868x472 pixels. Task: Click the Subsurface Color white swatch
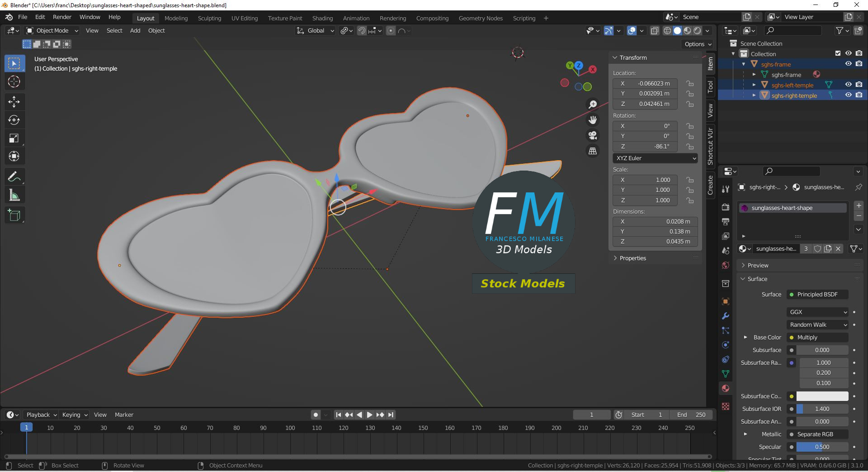coord(822,396)
